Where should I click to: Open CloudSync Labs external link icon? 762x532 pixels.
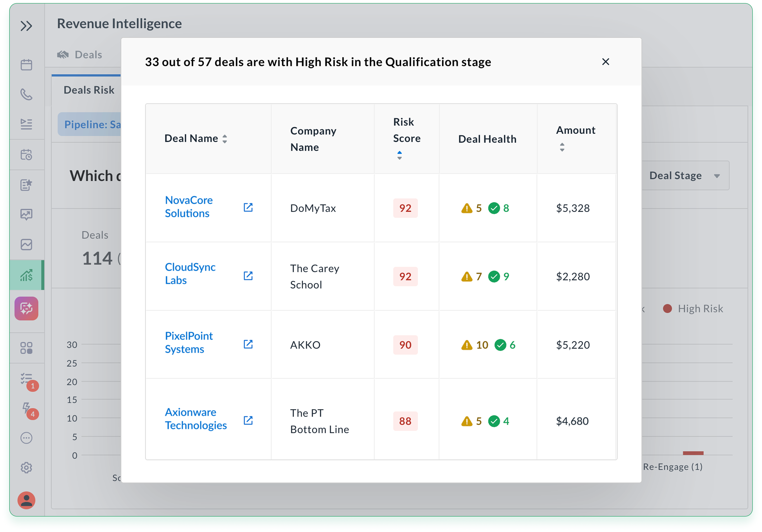coord(248,276)
